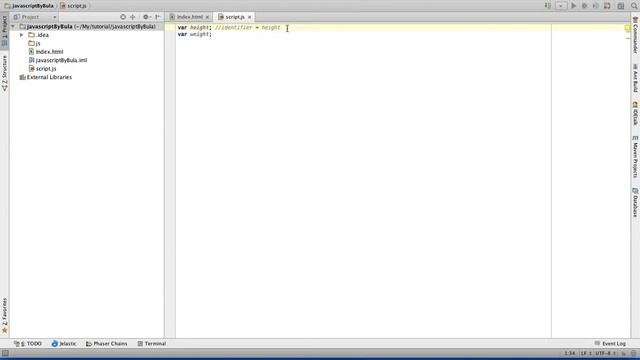
Task: Open the Event Log
Action: pyautogui.click(x=610, y=344)
